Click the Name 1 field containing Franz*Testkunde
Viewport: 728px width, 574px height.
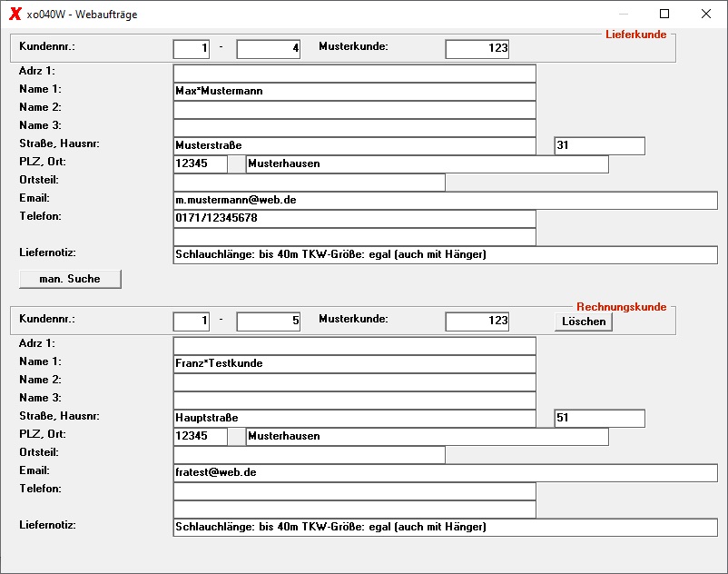coord(355,364)
